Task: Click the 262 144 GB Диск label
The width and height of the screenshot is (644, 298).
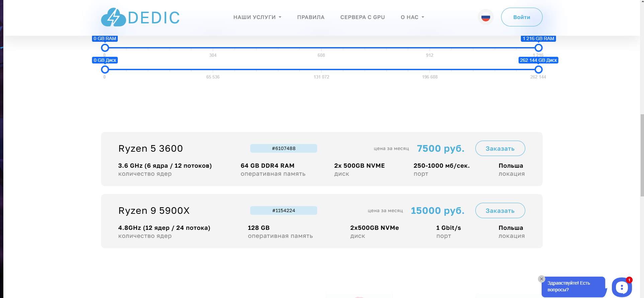Action: click(538, 60)
